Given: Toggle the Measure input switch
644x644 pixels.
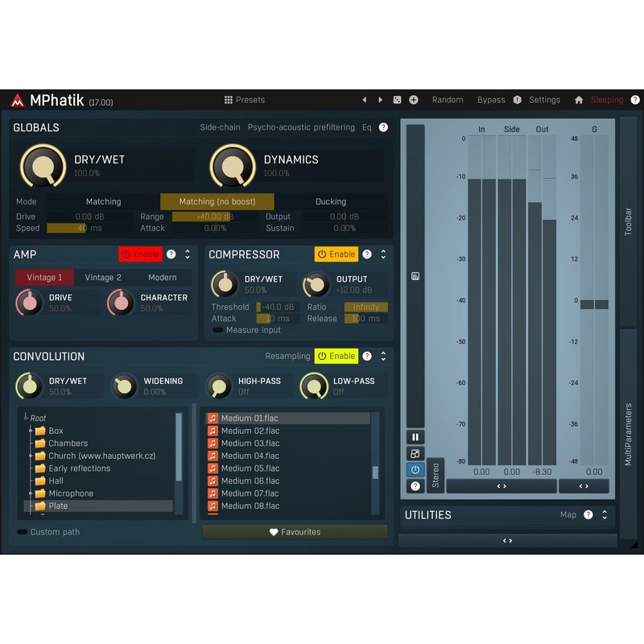Looking at the screenshot, I should click(x=217, y=330).
